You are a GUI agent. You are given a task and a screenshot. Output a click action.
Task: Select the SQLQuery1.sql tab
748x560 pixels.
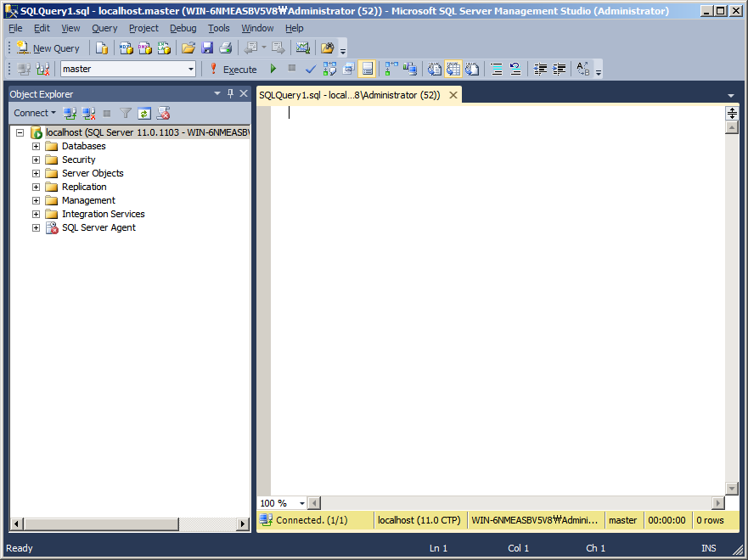click(350, 95)
